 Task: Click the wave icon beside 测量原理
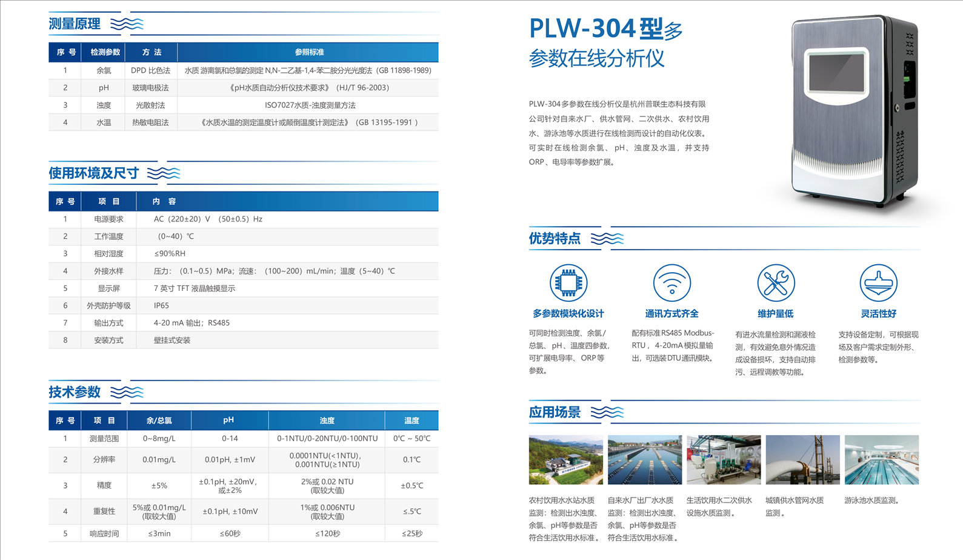click(x=127, y=24)
